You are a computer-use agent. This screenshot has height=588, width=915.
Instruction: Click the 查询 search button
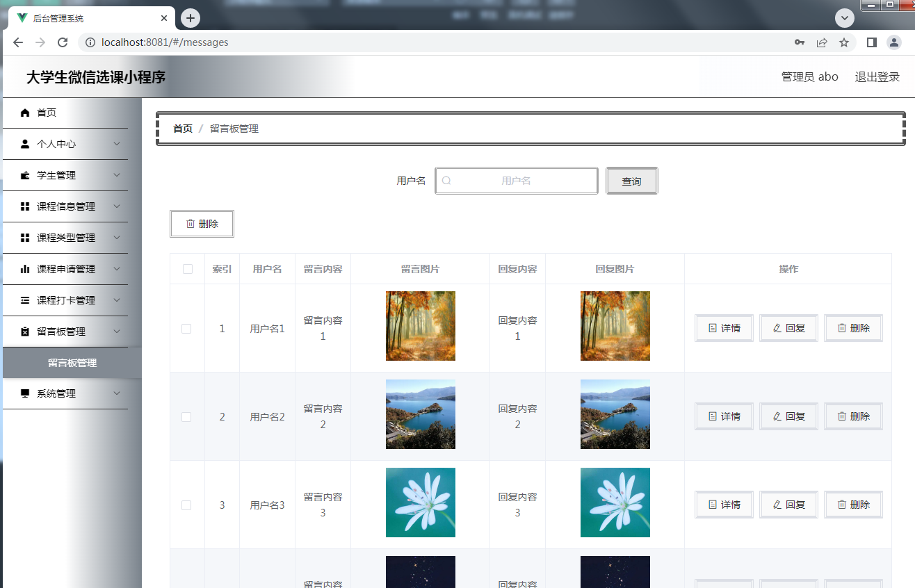[x=631, y=181]
